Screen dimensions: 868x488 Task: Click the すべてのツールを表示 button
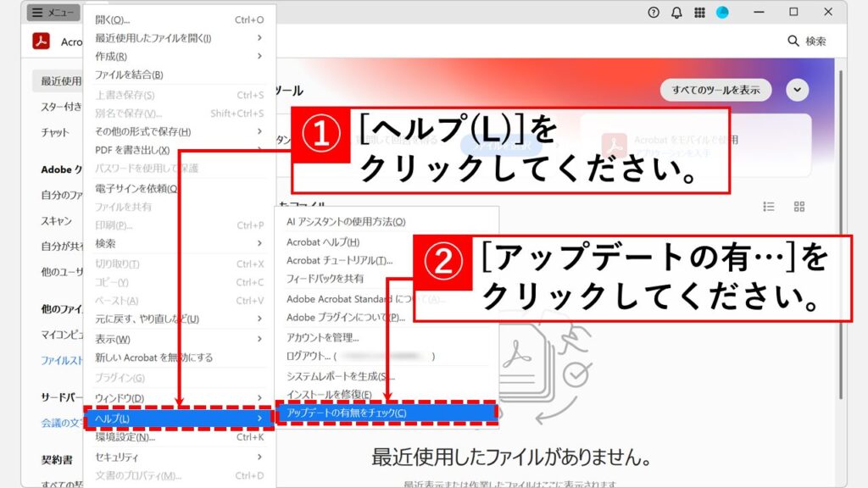pyautogui.click(x=715, y=90)
